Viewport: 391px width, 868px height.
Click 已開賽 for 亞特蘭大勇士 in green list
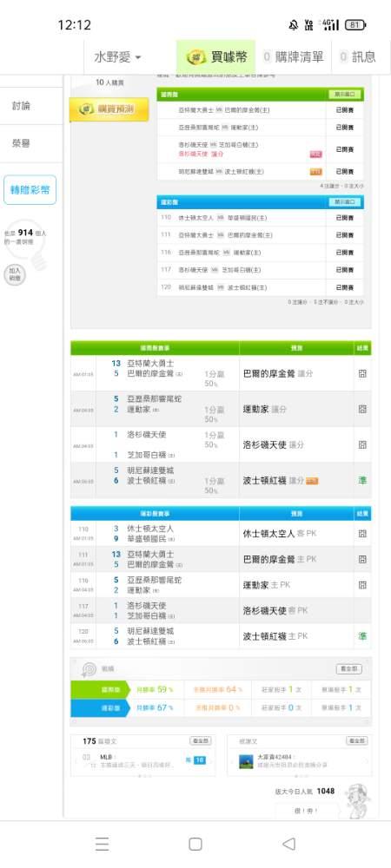point(344,111)
